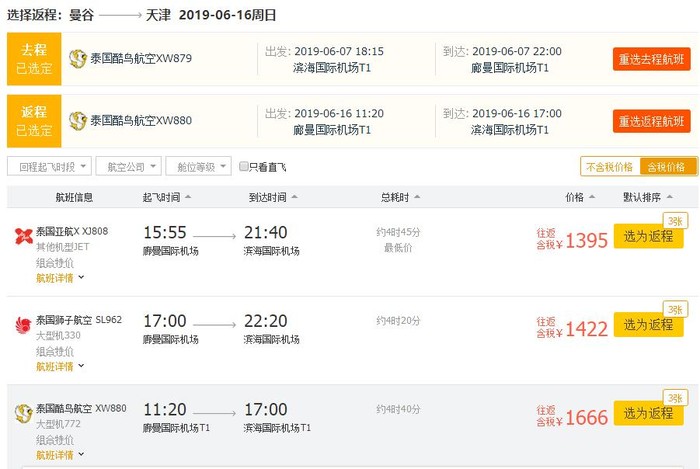This screenshot has width=700, height=469.
Task: Switch to price excluding tax
Action: (609, 167)
